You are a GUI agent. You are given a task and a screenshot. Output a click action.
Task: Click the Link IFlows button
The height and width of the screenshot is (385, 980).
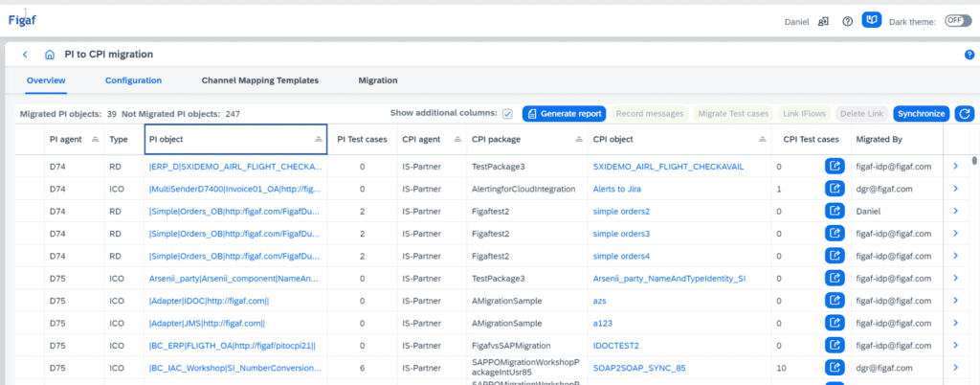804,114
